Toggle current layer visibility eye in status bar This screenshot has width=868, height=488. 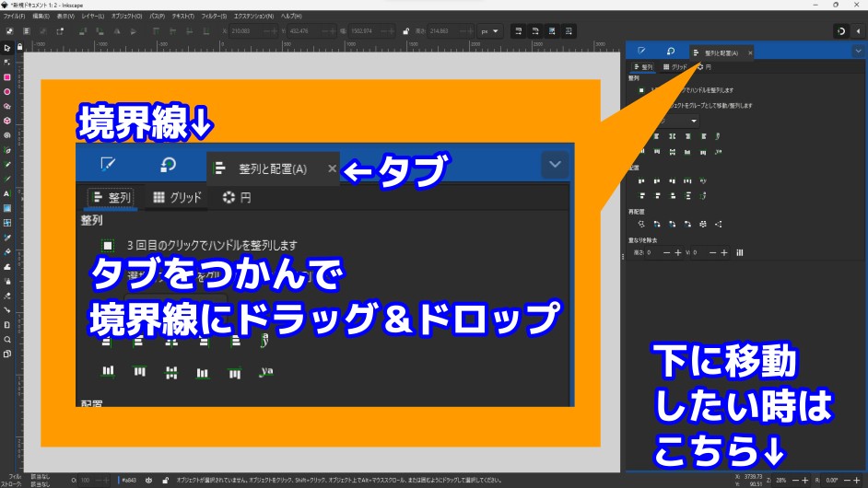pyautogui.click(x=148, y=481)
